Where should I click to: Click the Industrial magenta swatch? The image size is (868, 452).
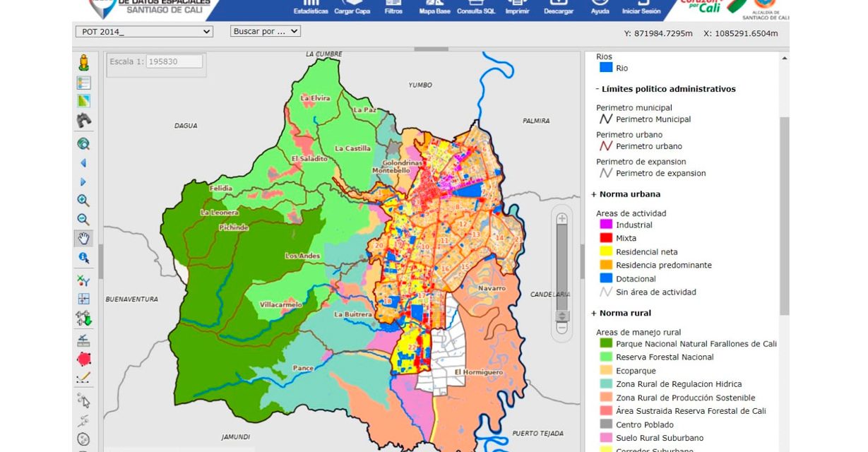click(x=605, y=225)
